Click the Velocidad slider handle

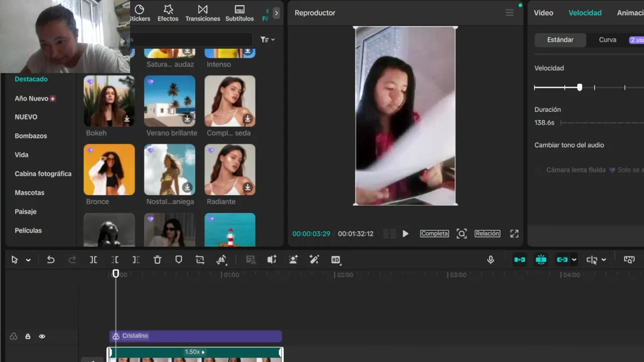580,87
